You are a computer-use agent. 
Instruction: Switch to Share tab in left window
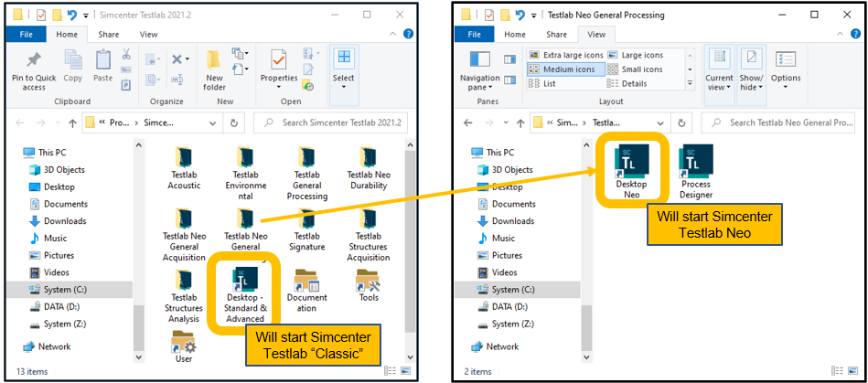(108, 35)
